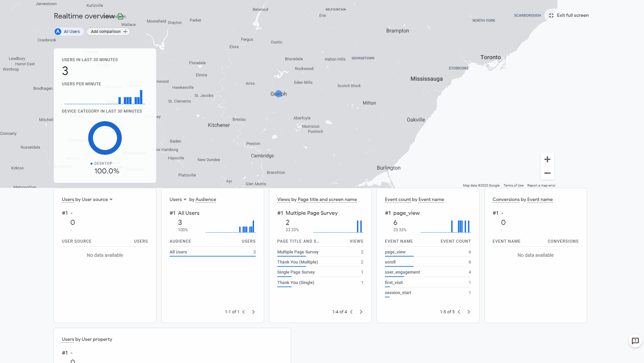
Task: Select the Single Page Survey row
Action: [x=320, y=272]
